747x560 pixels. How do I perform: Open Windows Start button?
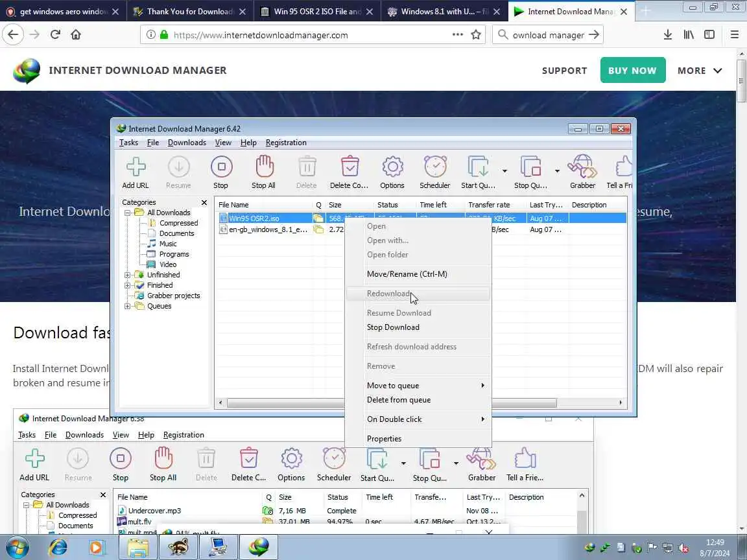pyautogui.click(x=17, y=547)
